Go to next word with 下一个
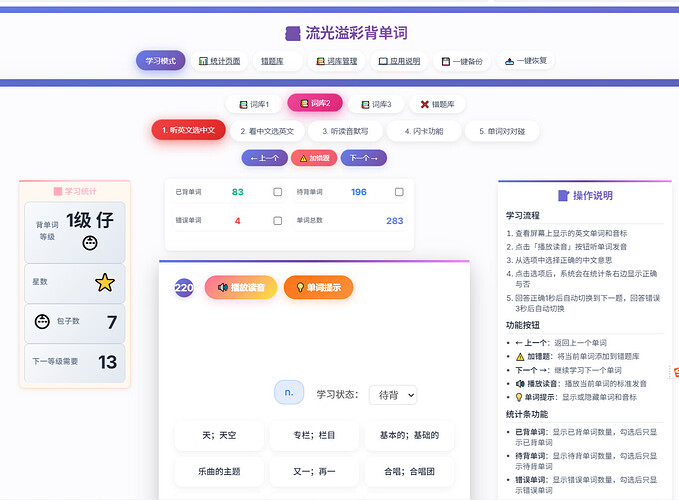Screen dimensions: 679x500 pyautogui.click(x=363, y=158)
